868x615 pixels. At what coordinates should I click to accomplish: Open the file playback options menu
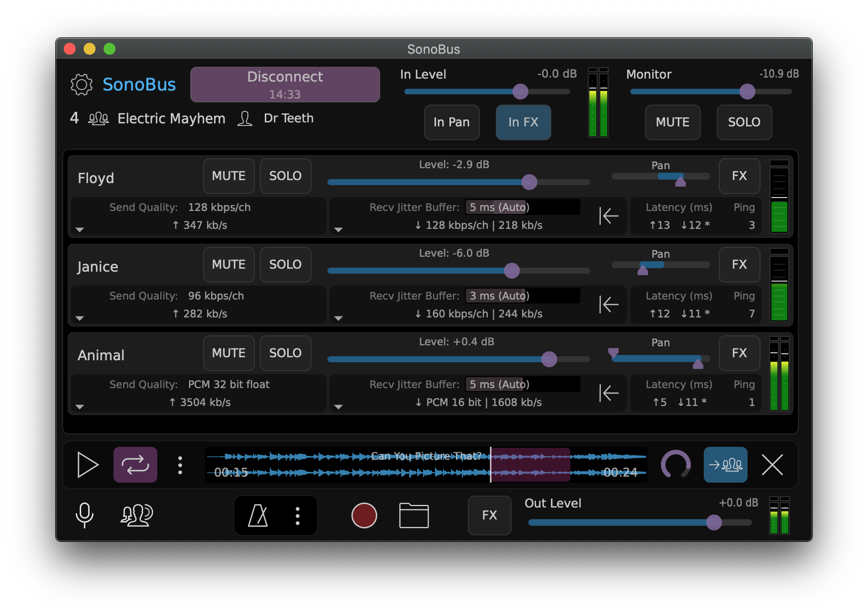180,465
